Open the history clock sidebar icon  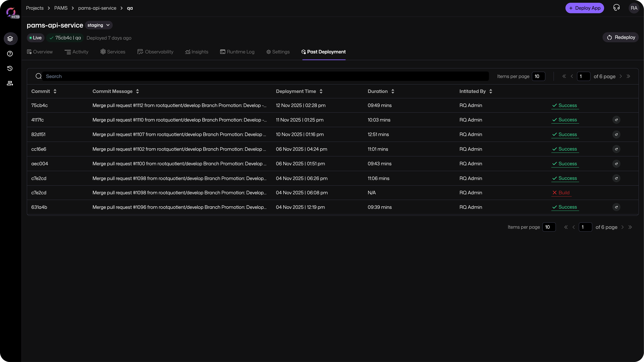(x=10, y=68)
